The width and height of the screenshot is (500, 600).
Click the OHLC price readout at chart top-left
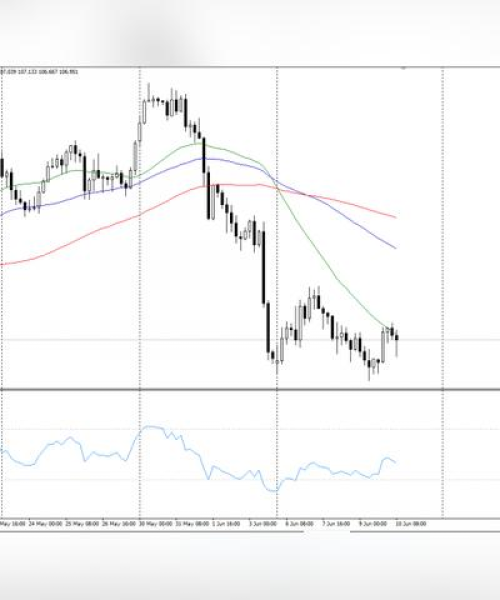[39, 72]
